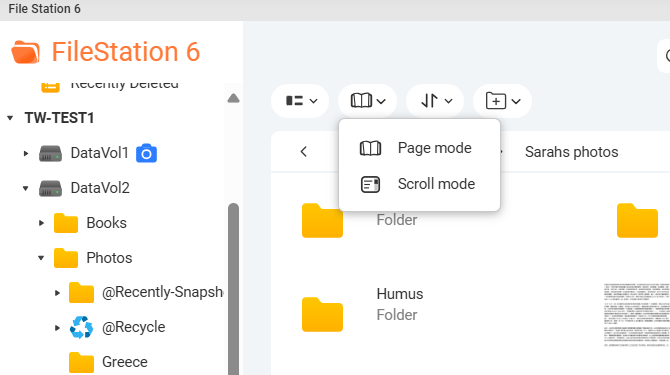Click the browsing mode book icon button
Screen dimensions: 670x375
coord(367,101)
